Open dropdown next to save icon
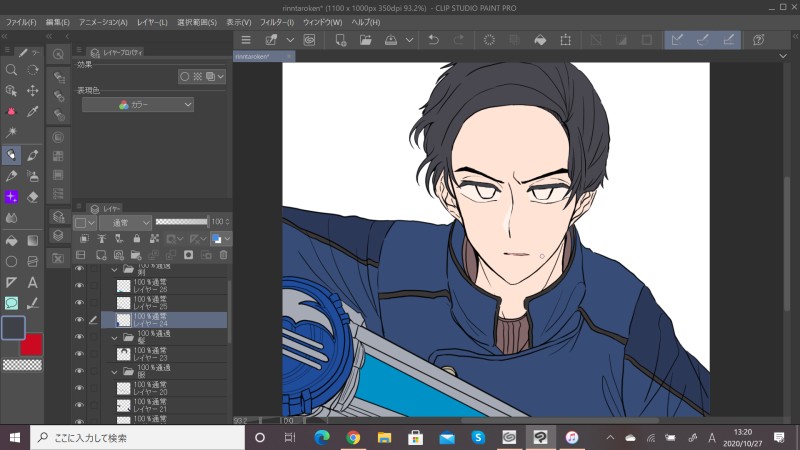The height and width of the screenshot is (450, 800). point(409,40)
